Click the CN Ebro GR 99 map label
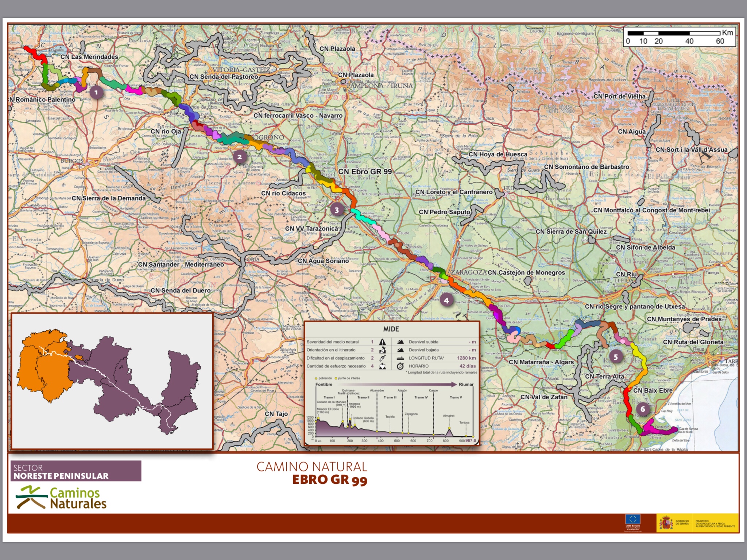 (365, 171)
